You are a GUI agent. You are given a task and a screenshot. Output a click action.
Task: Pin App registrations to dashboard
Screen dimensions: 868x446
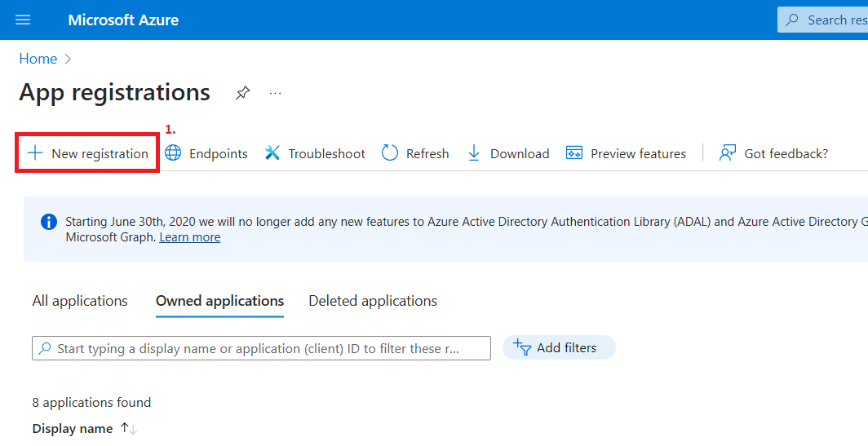[242, 93]
